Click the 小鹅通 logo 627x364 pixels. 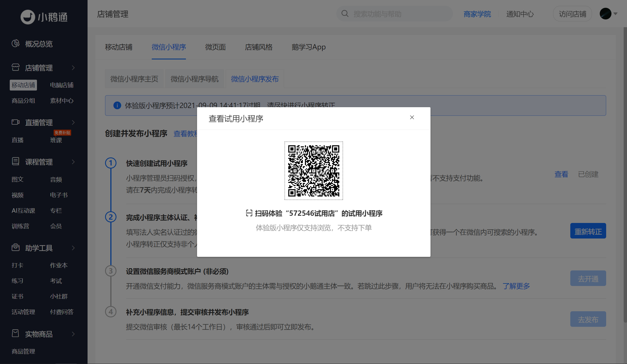pos(44,17)
